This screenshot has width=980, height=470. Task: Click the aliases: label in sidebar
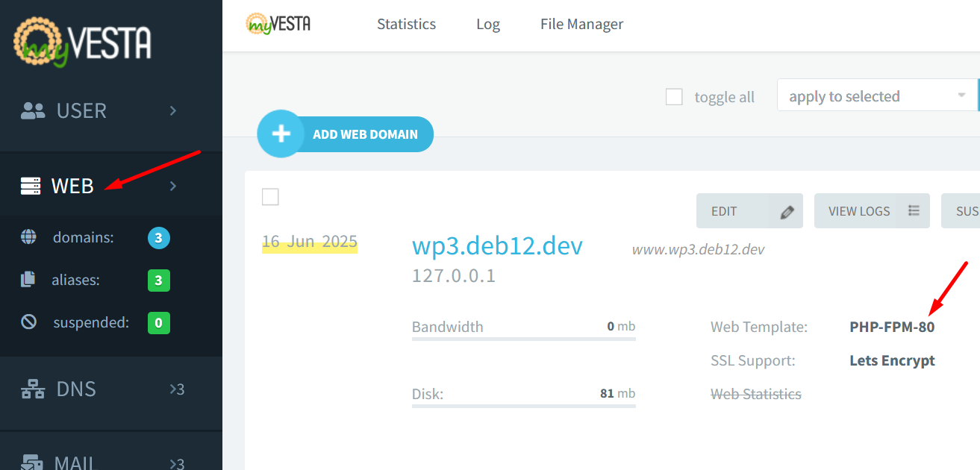(76, 281)
